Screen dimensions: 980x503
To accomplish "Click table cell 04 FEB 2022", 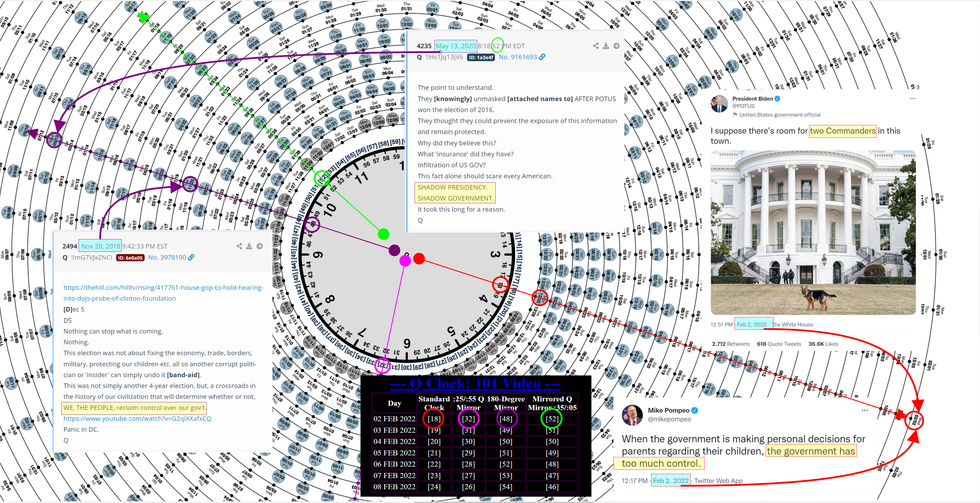I will [394, 442].
